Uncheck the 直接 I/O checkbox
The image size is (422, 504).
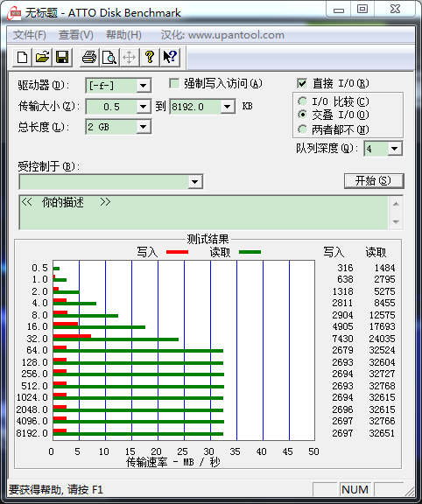point(302,84)
